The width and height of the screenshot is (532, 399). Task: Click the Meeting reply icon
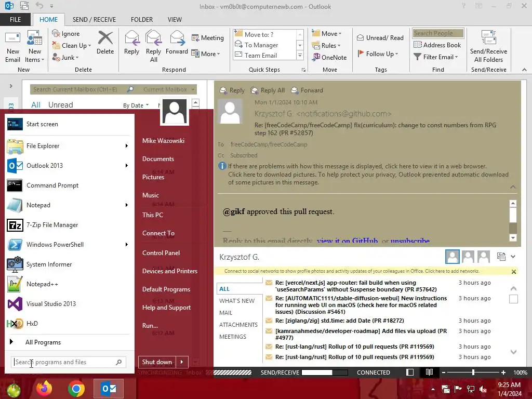[x=208, y=37]
